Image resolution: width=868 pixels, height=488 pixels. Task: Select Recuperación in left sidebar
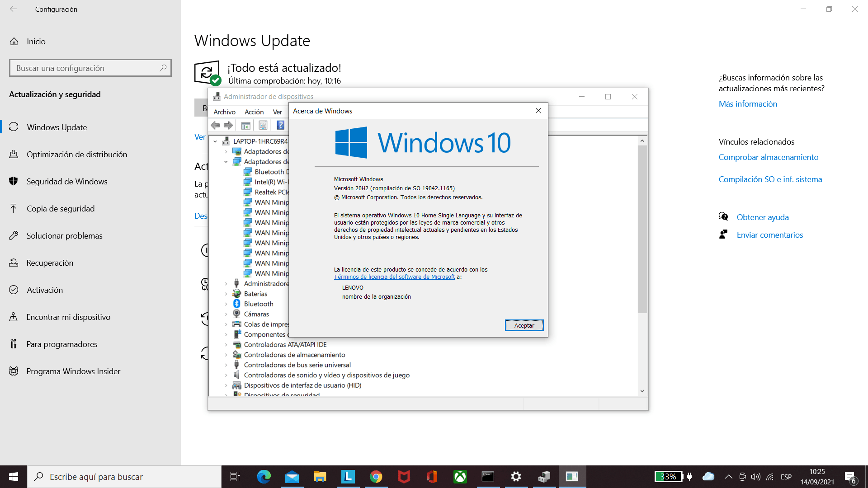point(49,262)
